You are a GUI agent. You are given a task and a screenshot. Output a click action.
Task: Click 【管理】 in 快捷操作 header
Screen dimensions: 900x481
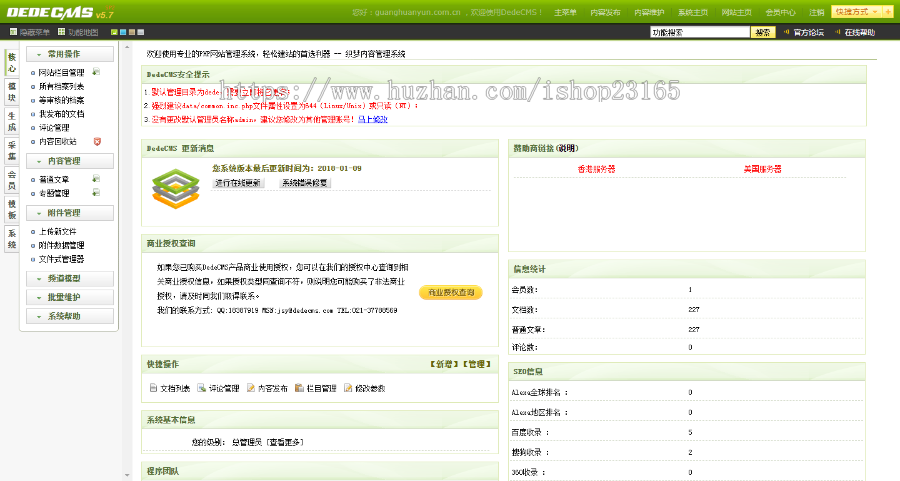477,364
